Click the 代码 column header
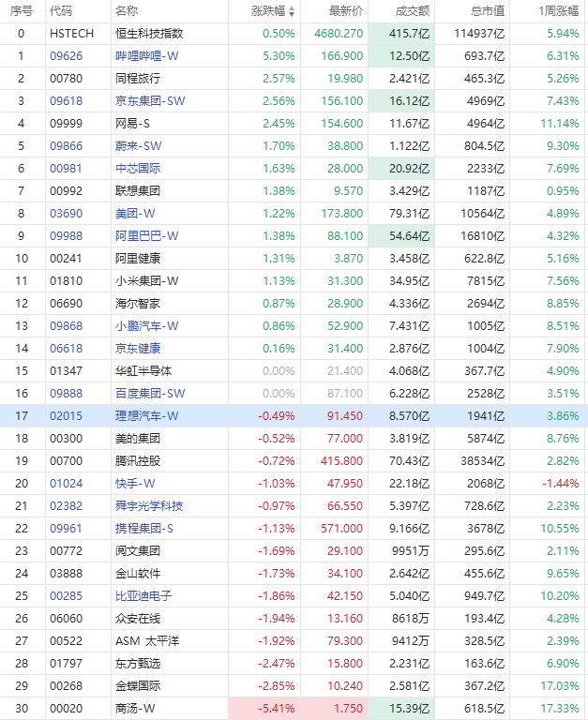588x720 pixels. click(x=61, y=11)
